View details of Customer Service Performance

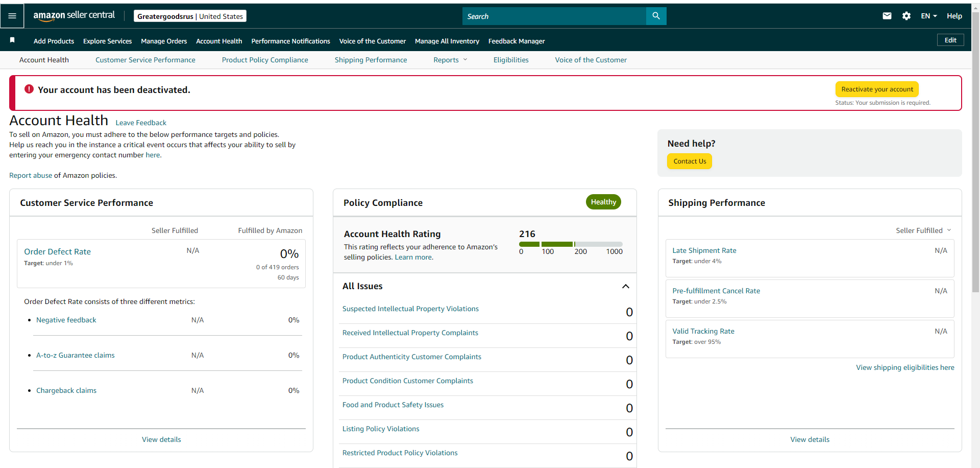click(x=161, y=439)
